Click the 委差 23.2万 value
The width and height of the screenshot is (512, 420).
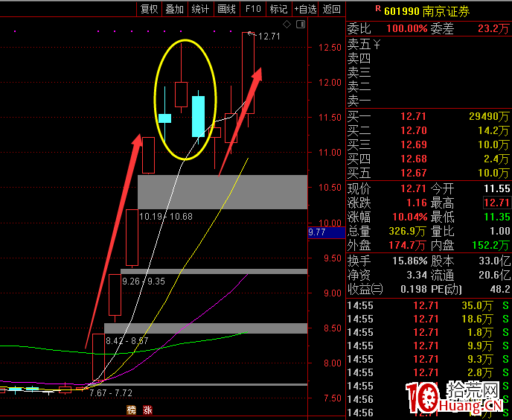point(493,29)
